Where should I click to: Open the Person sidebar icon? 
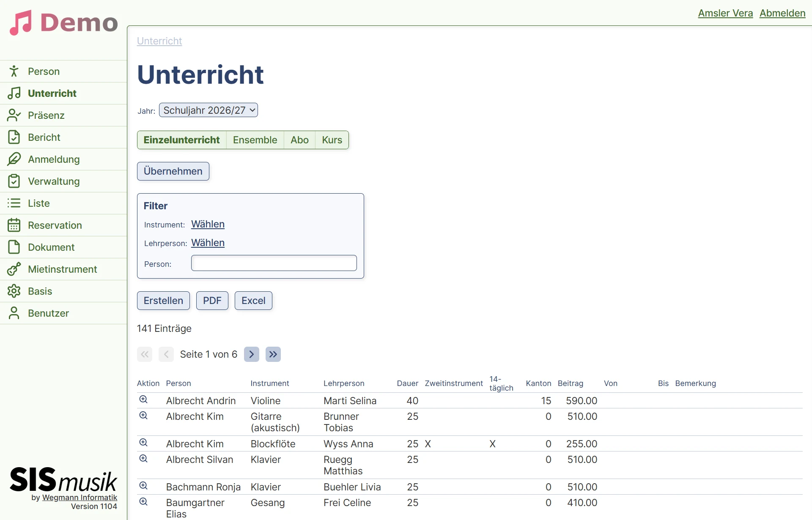(14, 71)
